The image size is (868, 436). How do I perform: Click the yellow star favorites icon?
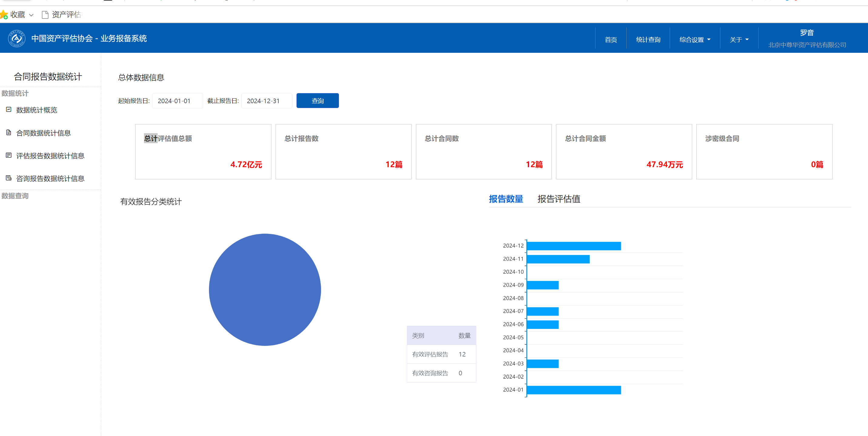click(x=4, y=15)
